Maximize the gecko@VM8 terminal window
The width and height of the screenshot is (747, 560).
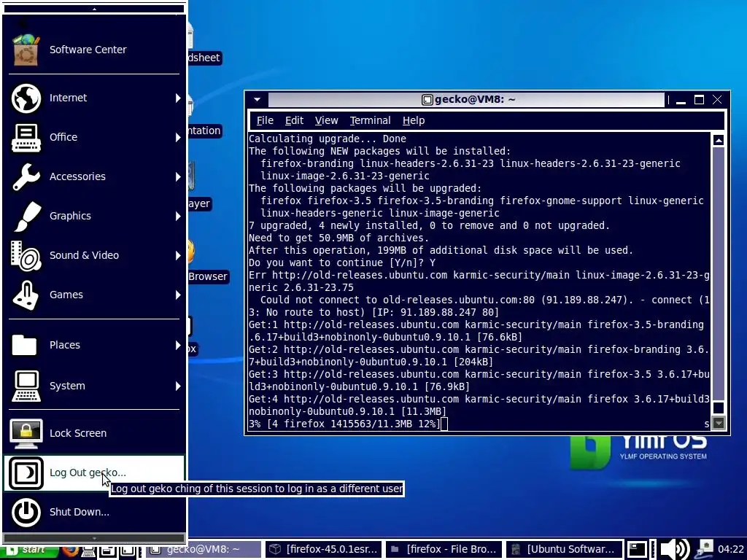pos(699,99)
